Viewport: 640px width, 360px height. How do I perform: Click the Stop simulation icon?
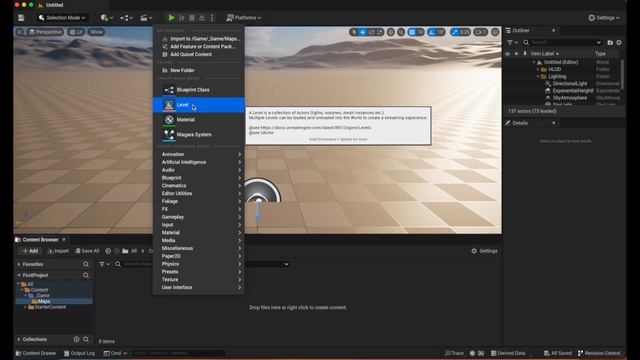point(192,18)
